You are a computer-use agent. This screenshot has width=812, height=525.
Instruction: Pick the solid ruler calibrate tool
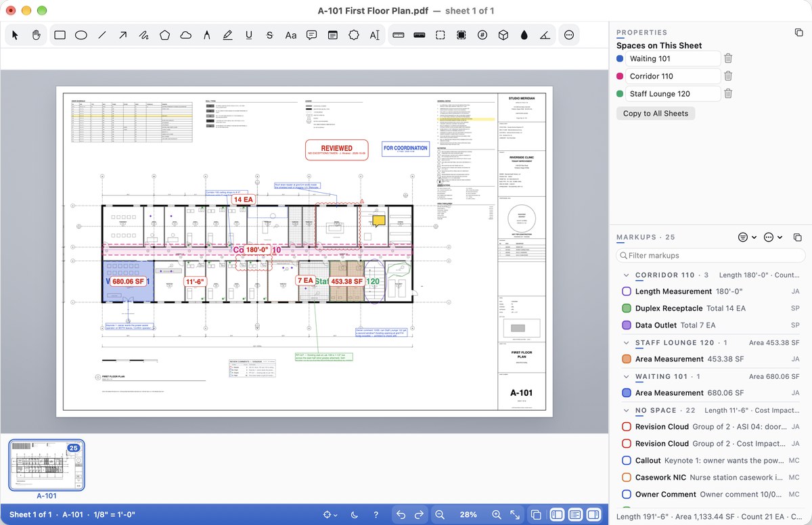419,35
